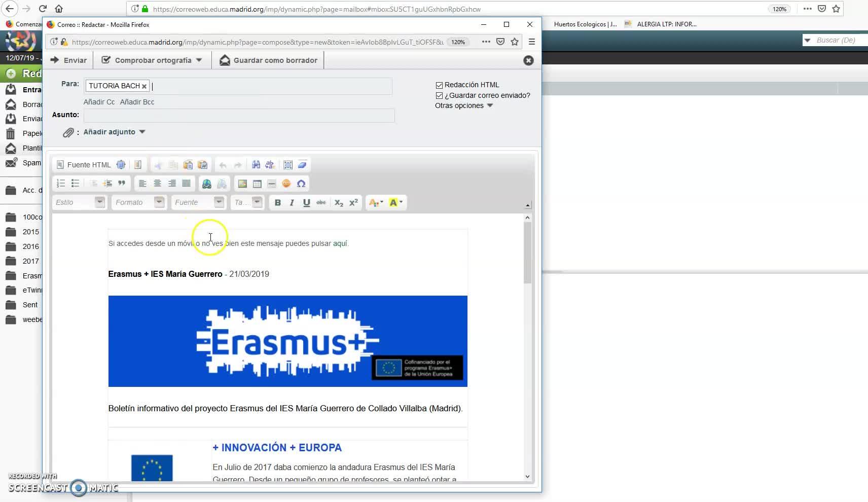Open the Añadir adjunto dropdown
The image size is (868, 502).
[115, 132]
